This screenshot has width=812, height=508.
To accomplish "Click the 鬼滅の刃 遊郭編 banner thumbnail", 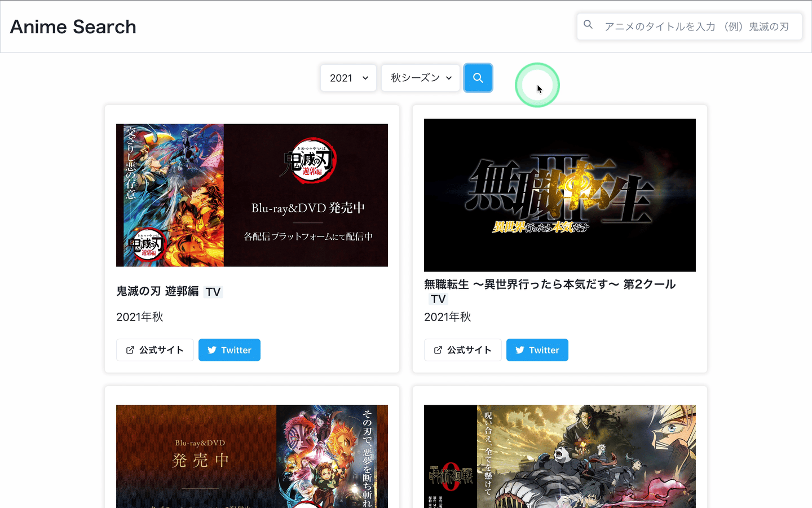I will click(252, 195).
